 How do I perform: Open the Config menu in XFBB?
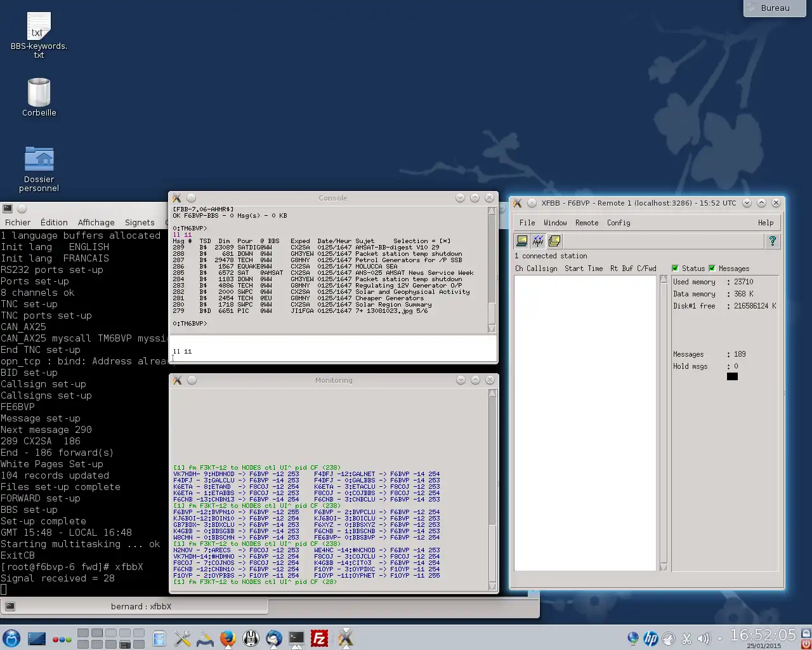(619, 223)
